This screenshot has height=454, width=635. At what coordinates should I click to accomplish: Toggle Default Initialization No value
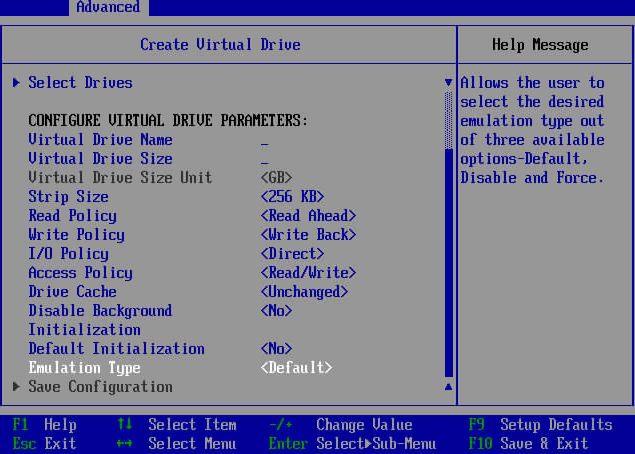[x=277, y=349]
